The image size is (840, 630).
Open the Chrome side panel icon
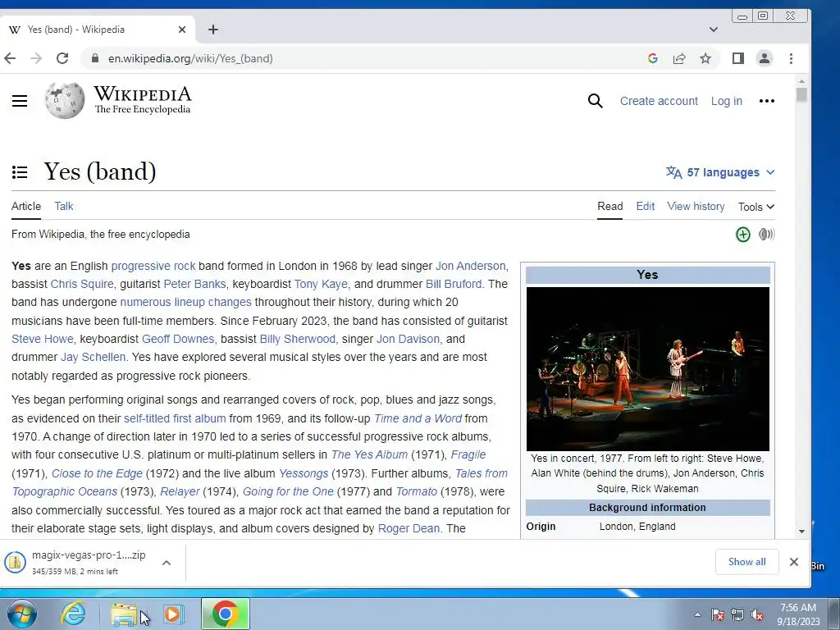pyautogui.click(x=737, y=58)
